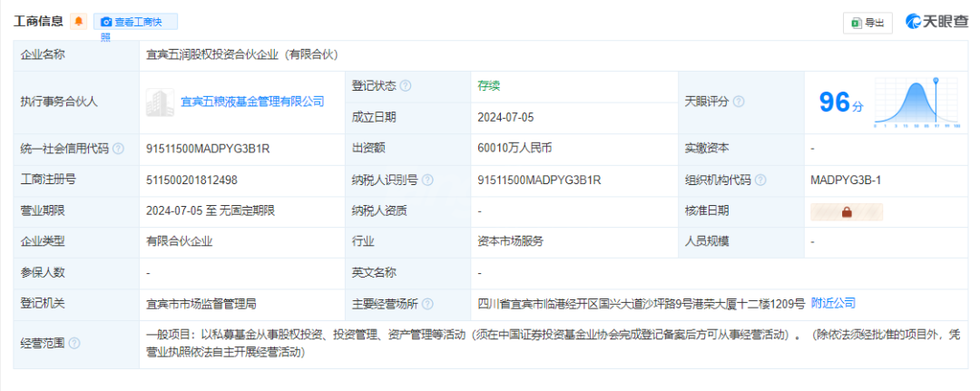Image resolution: width=980 pixels, height=391 pixels.
Task: Click the 工商信息 section heading
Action: tap(39, 21)
